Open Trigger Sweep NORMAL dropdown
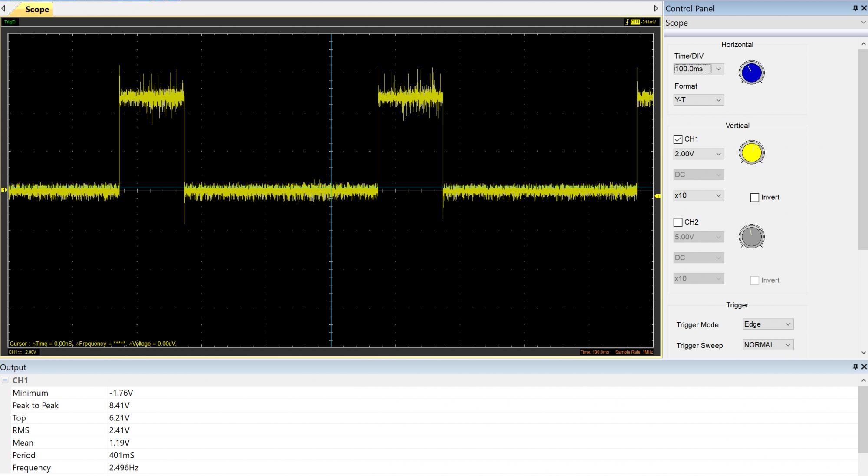This screenshot has height=476, width=868. tap(788, 345)
